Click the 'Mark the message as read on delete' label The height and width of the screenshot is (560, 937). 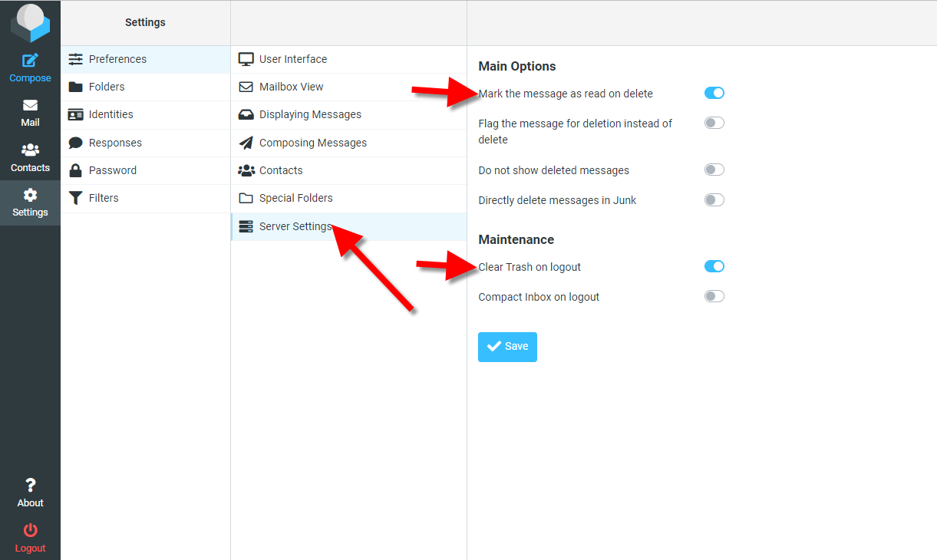click(566, 94)
